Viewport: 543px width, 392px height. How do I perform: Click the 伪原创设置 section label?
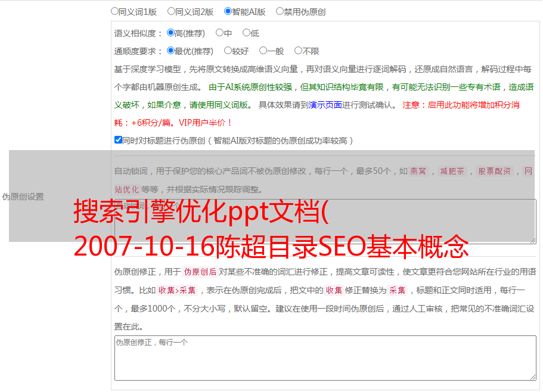[23, 197]
